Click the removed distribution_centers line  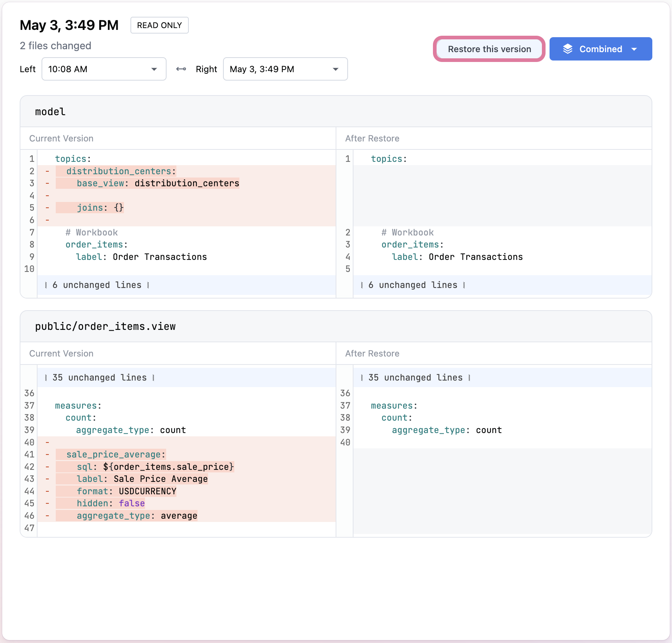click(x=121, y=171)
